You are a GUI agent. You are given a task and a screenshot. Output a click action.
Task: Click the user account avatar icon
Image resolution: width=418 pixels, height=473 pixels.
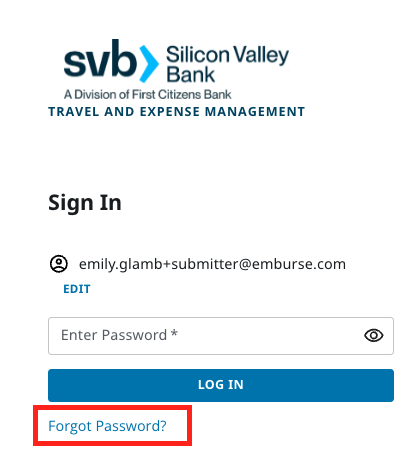point(59,264)
